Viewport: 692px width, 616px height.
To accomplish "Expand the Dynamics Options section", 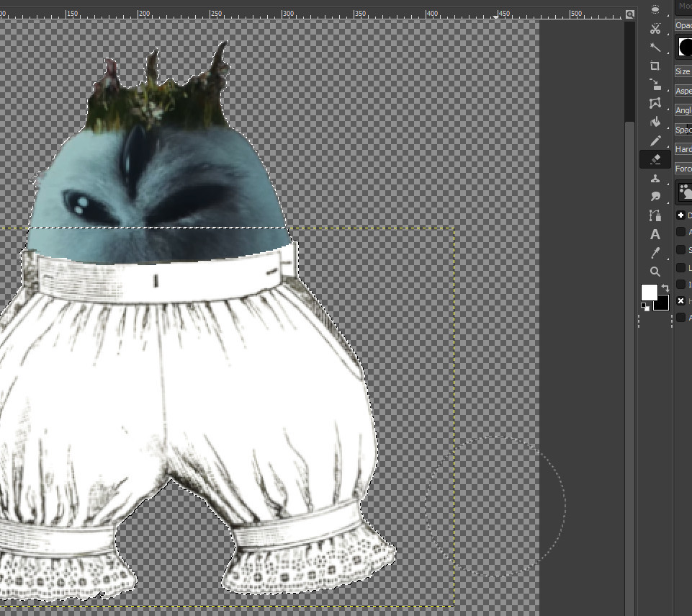I will (680, 215).
